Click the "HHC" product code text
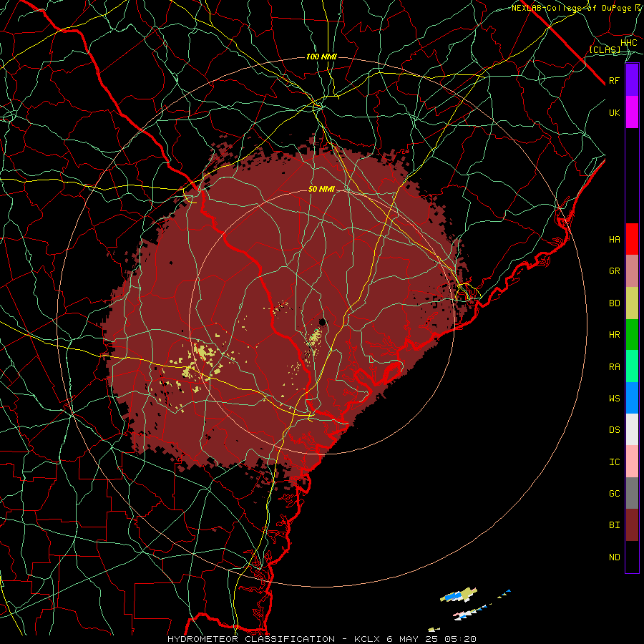 click(x=628, y=43)
